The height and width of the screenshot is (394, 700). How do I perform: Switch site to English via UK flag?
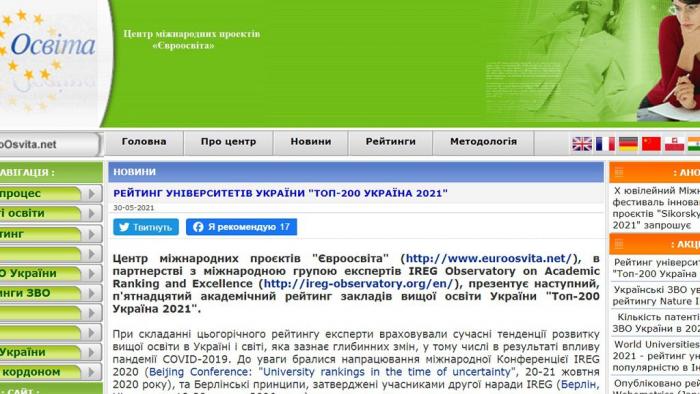point(582,144)
